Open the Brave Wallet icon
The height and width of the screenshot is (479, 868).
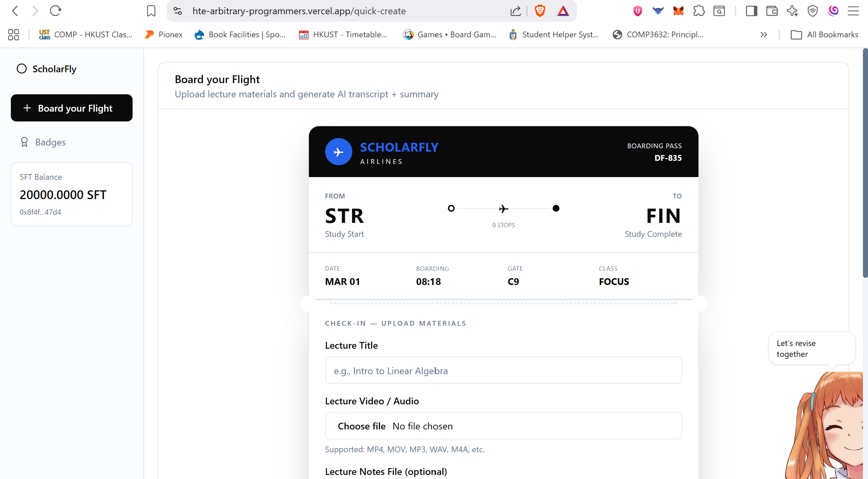pyautogui.click(x=772, y=11)
